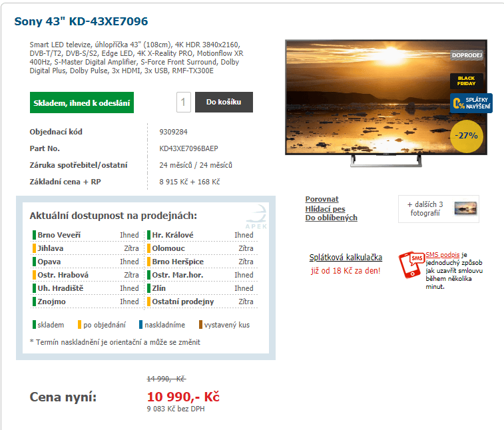The image size is (504, 430).
Task: Open the dalších 3 fotografií thumbnail
Action: 439,209
